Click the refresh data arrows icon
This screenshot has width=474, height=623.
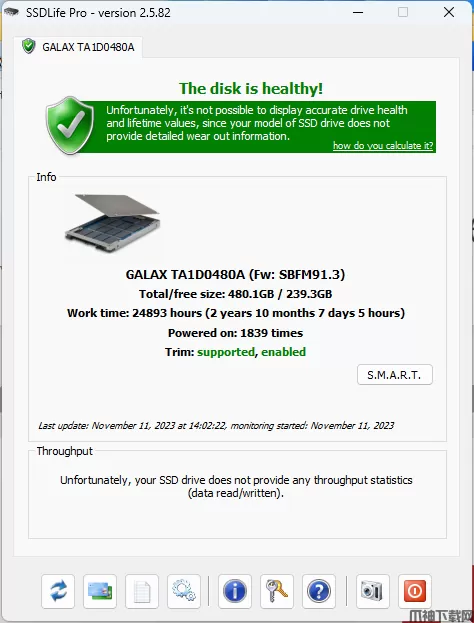coord(58,591)
